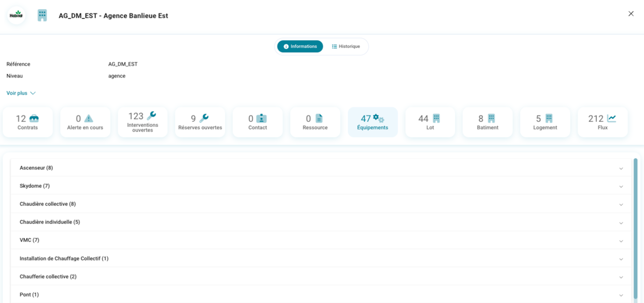Open the Batiment card
The image size is (644, 303).
pos(488,122)
